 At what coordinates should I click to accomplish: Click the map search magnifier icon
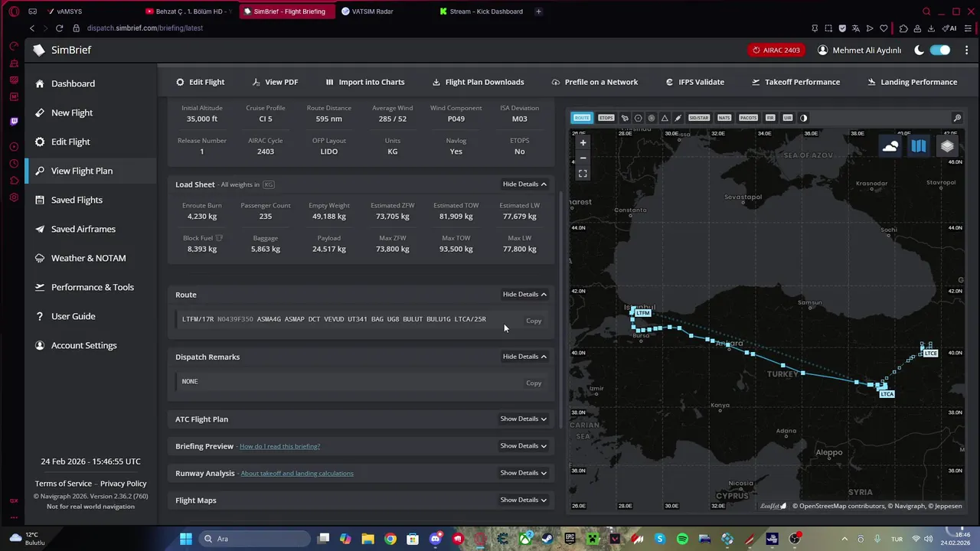tap(957, 118)
